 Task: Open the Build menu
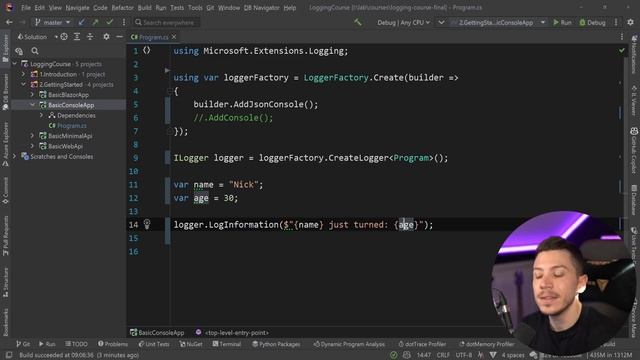[x=144, y=8]
